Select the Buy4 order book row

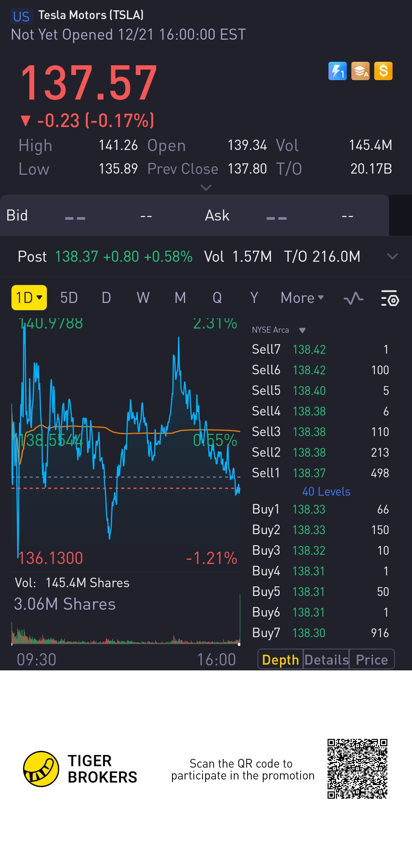[x=320, y=571]
